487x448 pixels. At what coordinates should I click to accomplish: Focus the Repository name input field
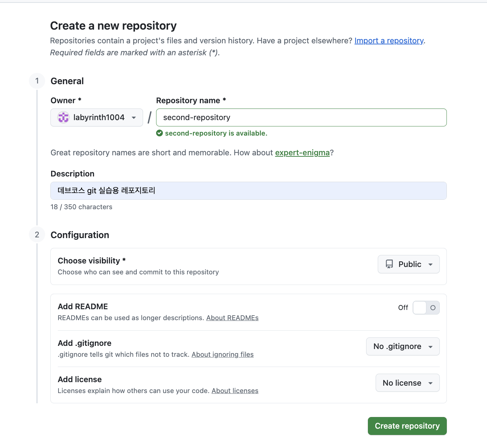tap(301, 117)
